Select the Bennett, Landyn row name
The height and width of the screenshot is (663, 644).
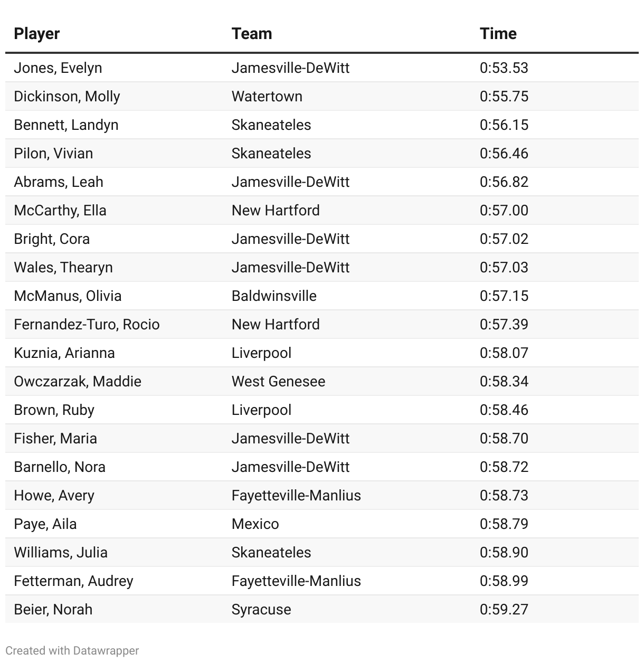click(x=66, y=125)
